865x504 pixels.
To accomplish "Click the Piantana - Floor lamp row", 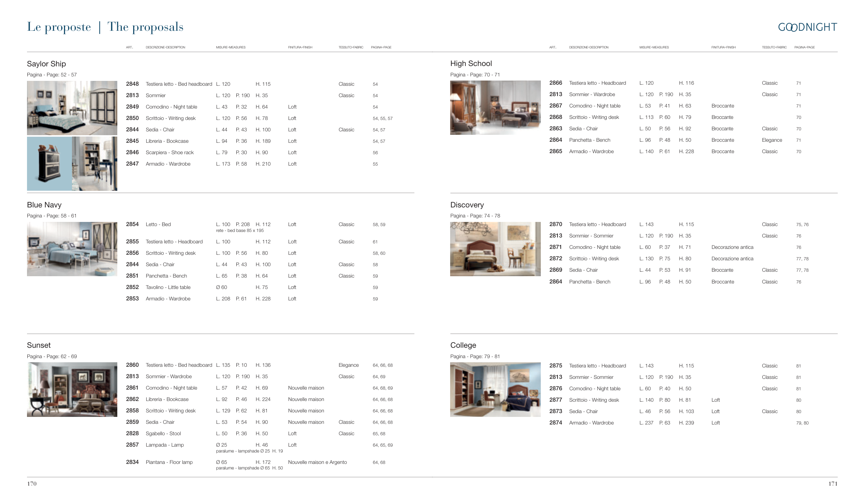I will pos(169,462).
